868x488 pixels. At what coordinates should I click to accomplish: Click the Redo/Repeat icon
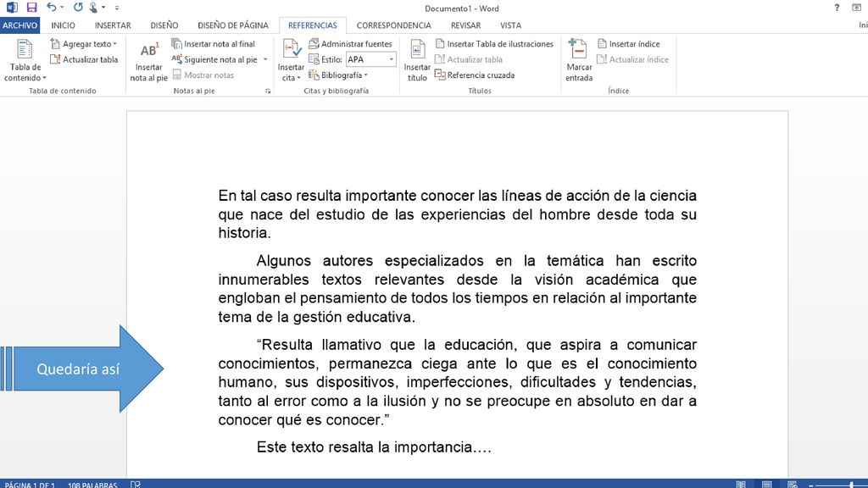77,8
